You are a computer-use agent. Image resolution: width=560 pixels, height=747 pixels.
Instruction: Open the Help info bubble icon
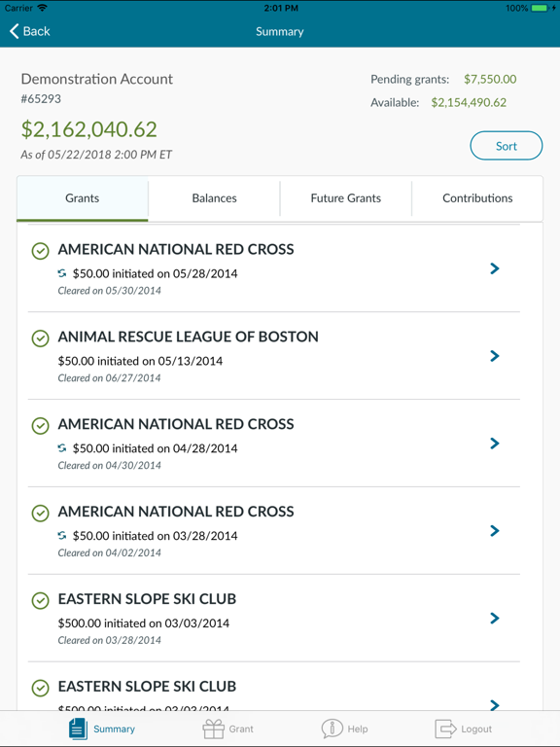(x=332, y=729)
